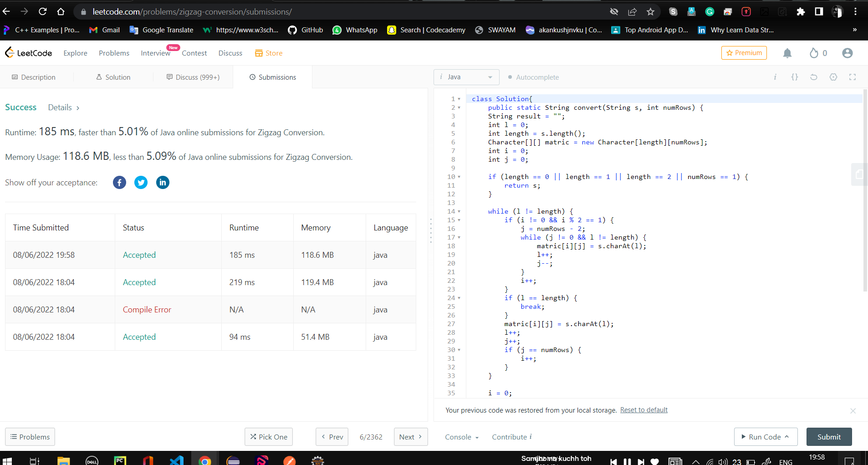Open editor info icon

pos(775,77)
